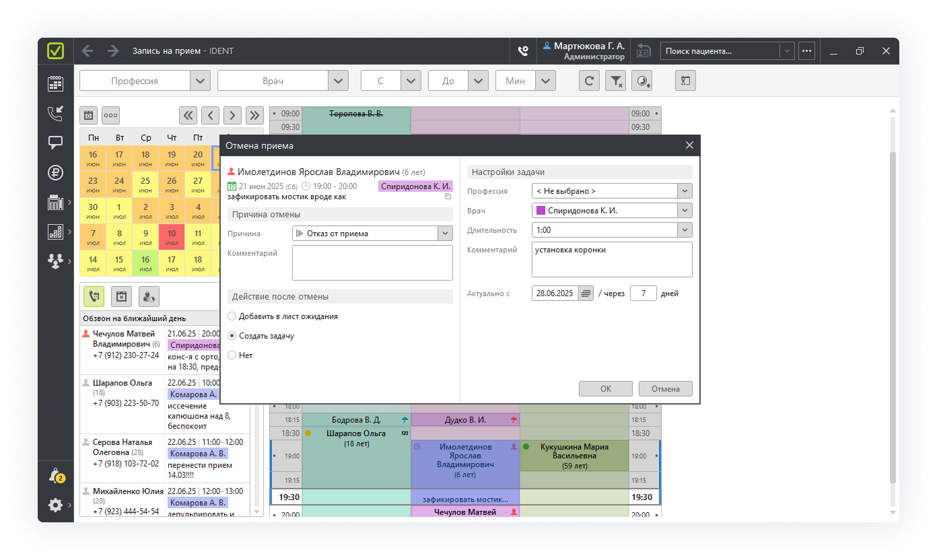Open the cash register sidebar icon

pos(55,202)
